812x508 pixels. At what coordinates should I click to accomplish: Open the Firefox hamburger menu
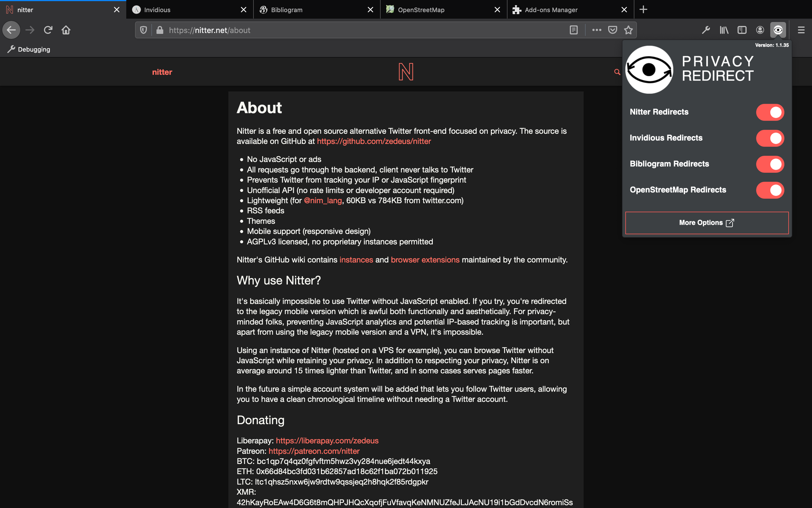click(x=801, y=30)
